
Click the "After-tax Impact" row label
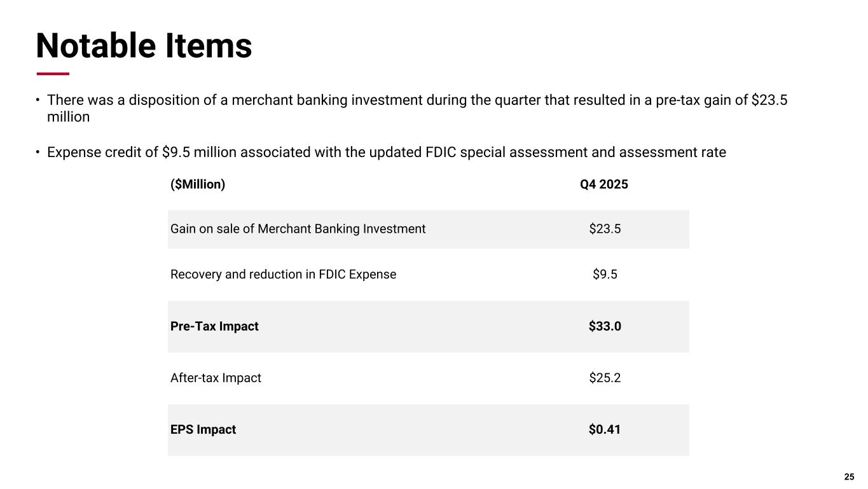pos(216,378)
